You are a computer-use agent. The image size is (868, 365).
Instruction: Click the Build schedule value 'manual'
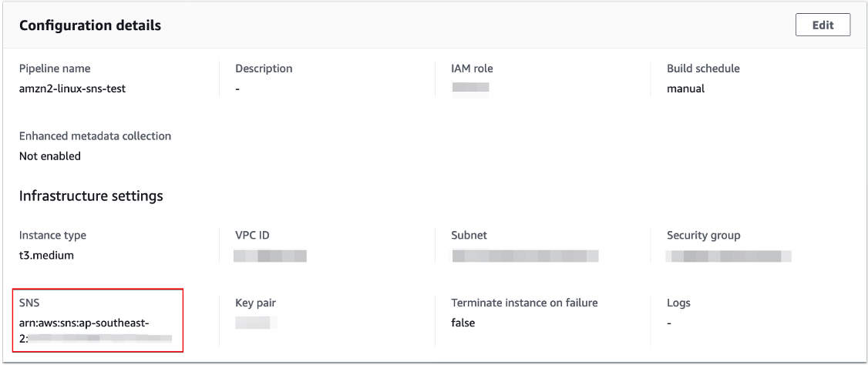click(685, 89)
